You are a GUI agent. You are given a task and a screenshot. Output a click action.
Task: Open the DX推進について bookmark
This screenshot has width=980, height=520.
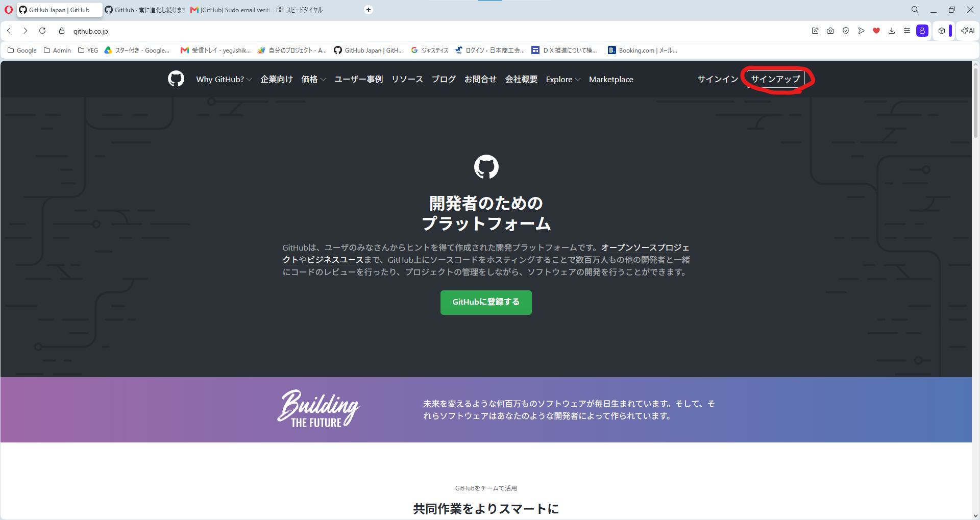(565, 50)
